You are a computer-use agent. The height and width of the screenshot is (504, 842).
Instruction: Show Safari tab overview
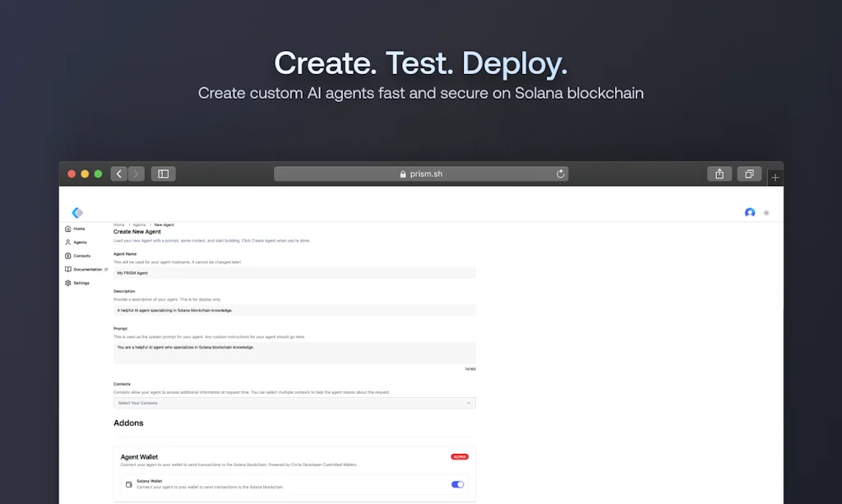click(x=749, y=173)
